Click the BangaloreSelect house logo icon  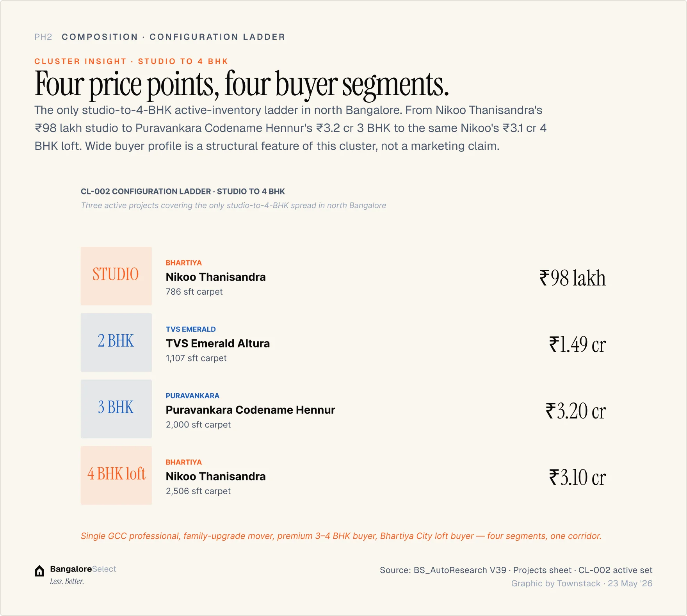[39, 571]
